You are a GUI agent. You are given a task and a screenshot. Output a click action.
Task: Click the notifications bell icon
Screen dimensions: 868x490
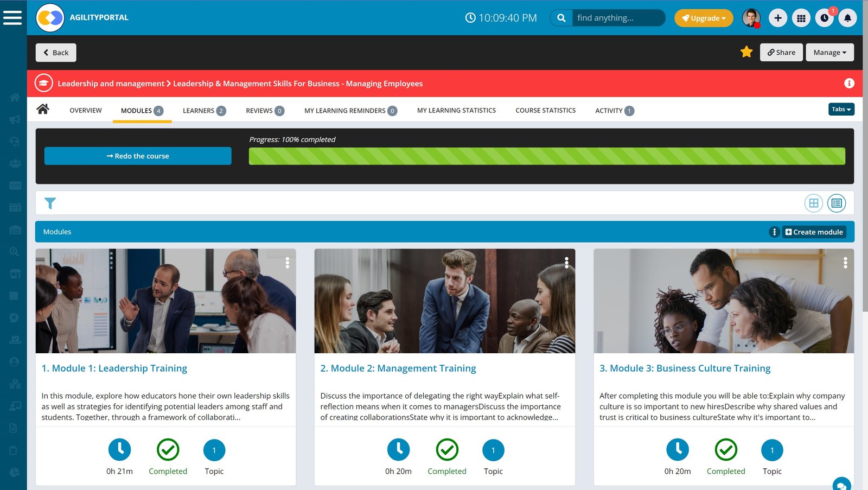point(847,18)
